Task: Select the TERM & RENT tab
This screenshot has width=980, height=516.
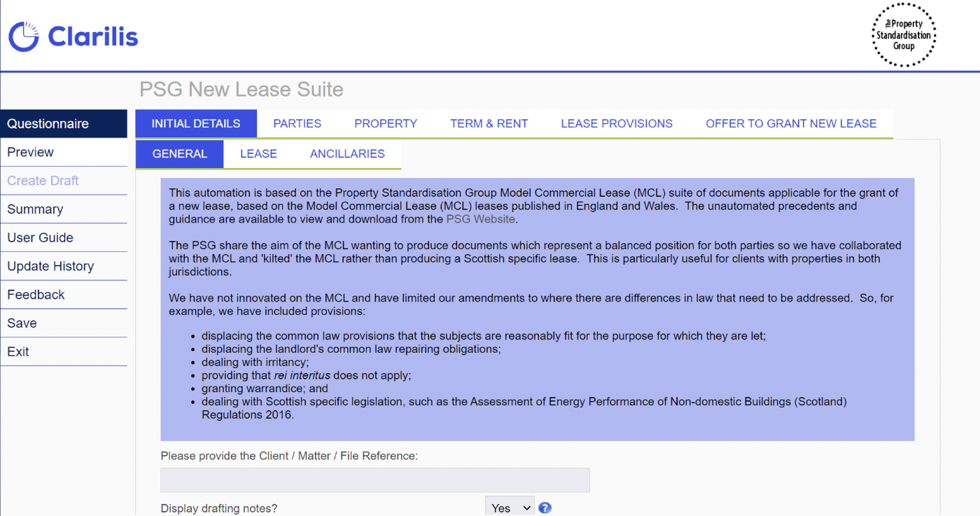Action: [489, 124]
